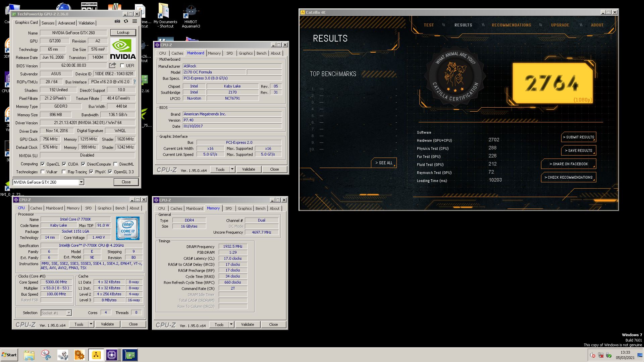644x362 pixels.
Task: Expand Tools dropdown arrow in Memory CPU-Z window
Action: point(231,324)
